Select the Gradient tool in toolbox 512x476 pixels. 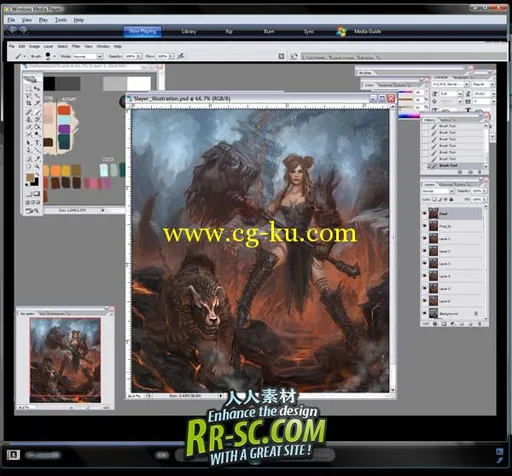[x=37, y=127]
